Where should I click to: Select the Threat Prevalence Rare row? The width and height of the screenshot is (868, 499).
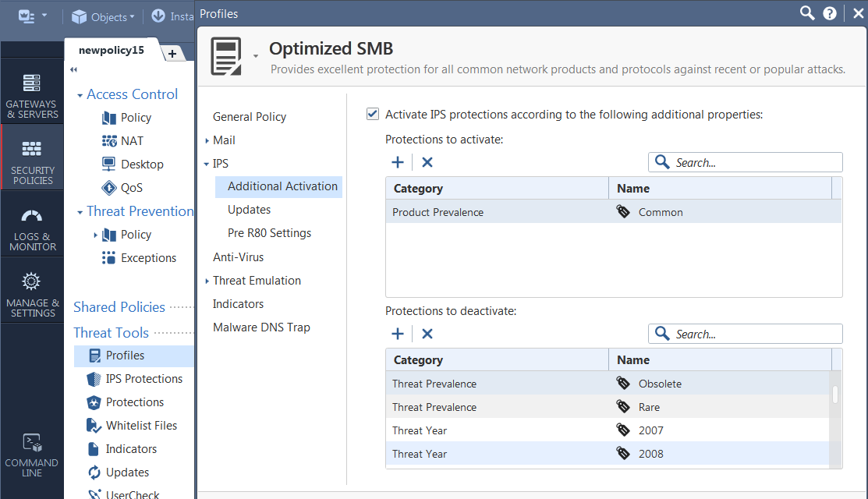tap(608, 406)
